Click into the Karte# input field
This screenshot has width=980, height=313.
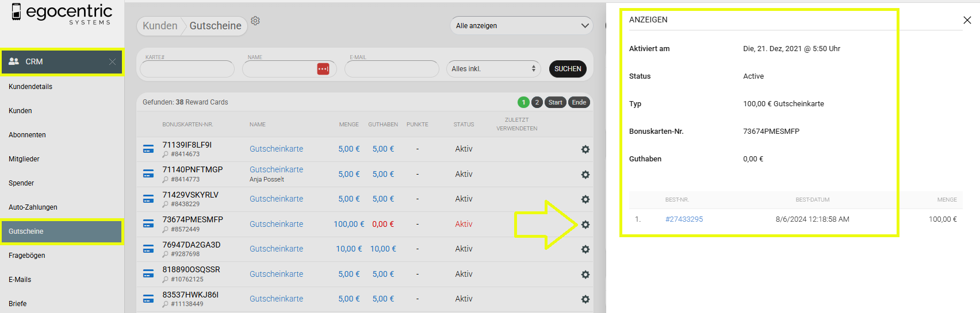(187, 69)
